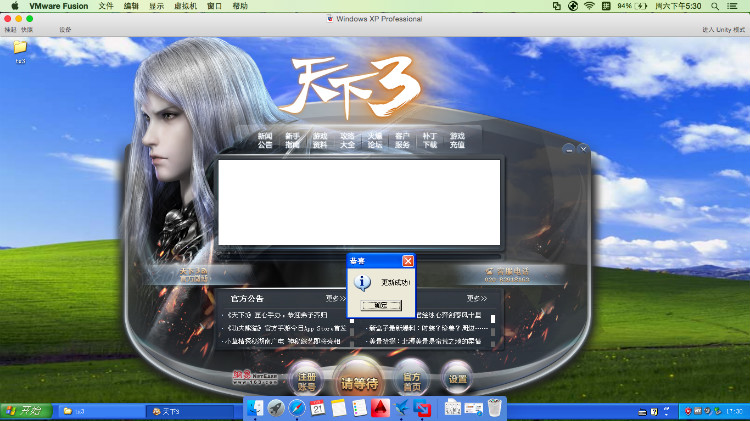Screen dimensions: 750x421
Task: Open the 虚拟机 Virtual Machine menu
Action: [x=186, y=6]
